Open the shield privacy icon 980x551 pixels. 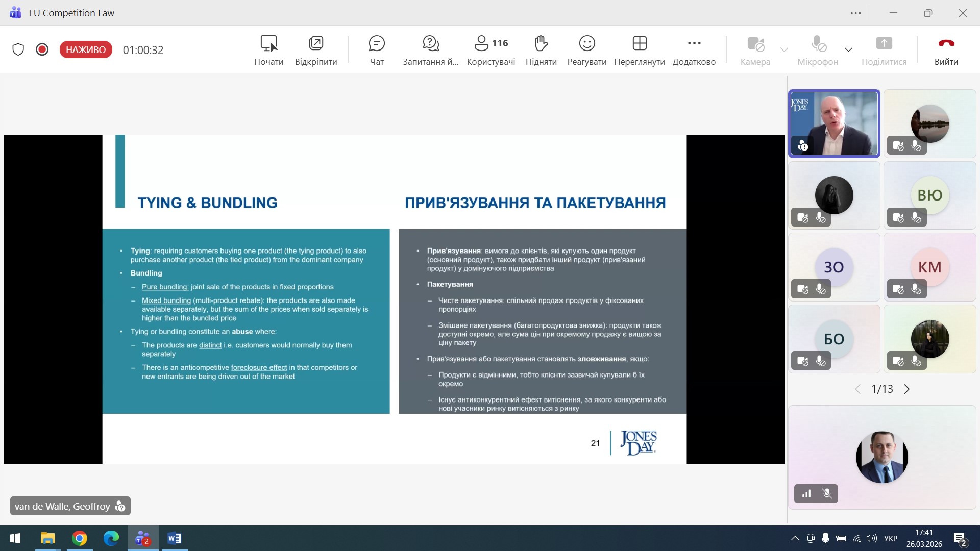pos(18,49)
